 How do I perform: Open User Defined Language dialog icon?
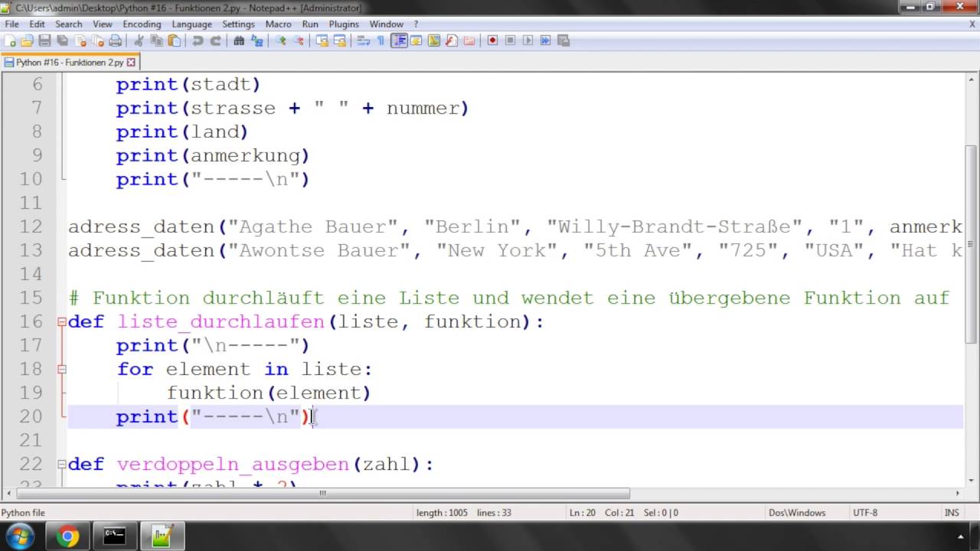[416, 41]
